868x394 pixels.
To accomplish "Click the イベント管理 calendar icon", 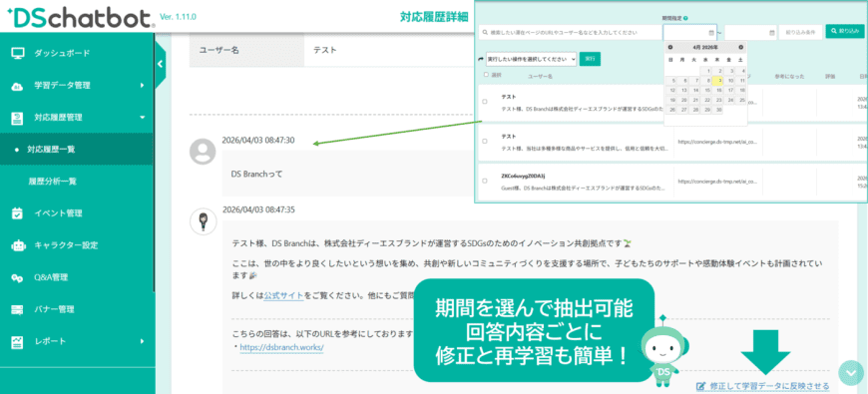I will [x=18, y=213].
